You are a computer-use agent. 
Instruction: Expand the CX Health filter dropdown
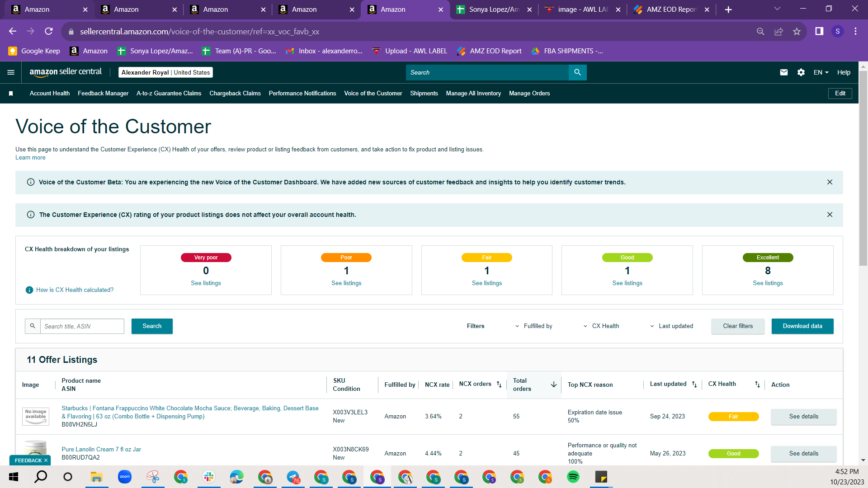click(x=601, y=326)
